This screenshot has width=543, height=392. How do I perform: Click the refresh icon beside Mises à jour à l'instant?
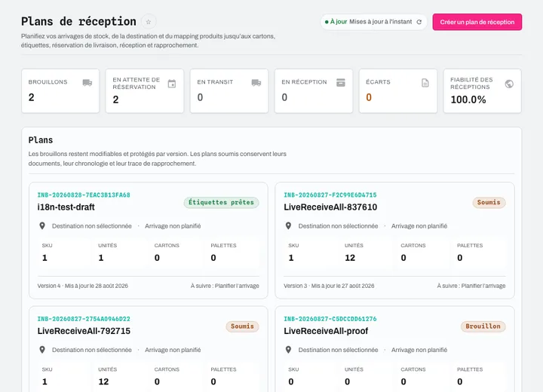[x=419, y=22]
